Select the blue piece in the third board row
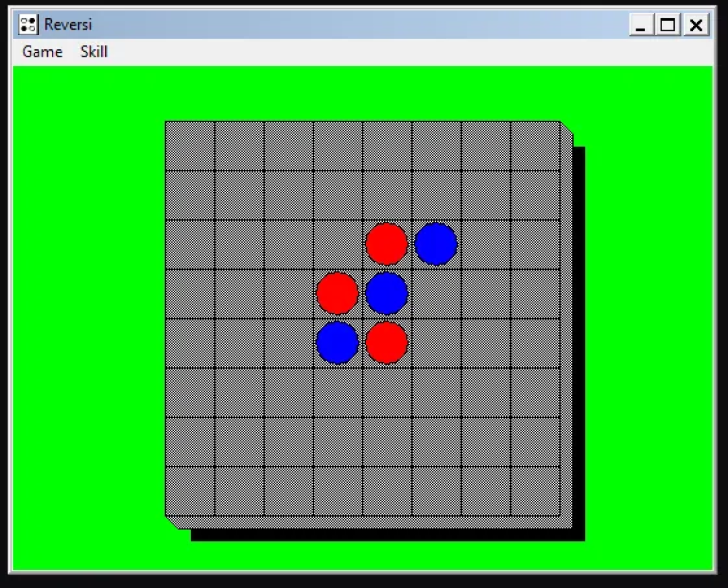The height and width of the screenshot is (588, 728). (x=436, y=244)
